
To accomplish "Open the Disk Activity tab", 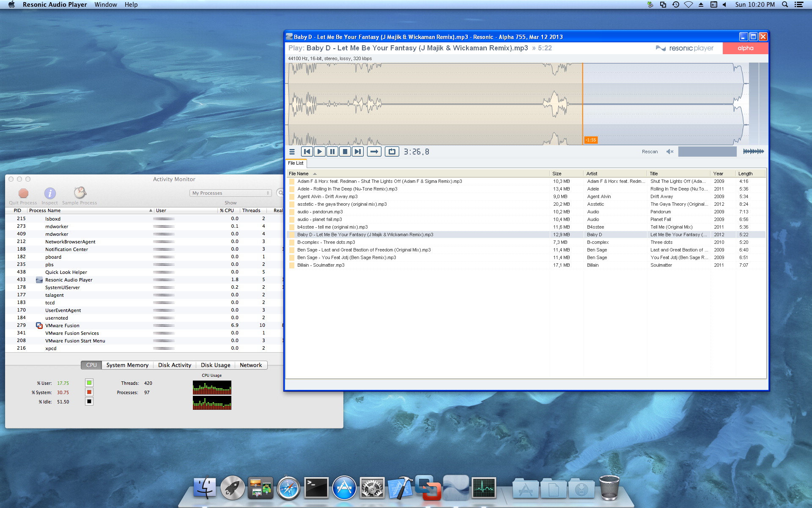I will click(x=175, y=365).
